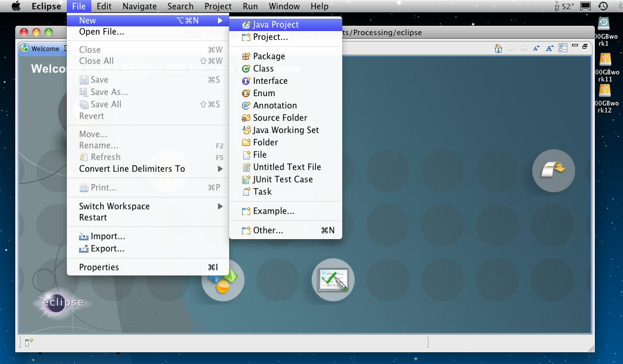Restore the Welcome view size
The height and width of the screenshot is (364, 623).
point(585,46)
